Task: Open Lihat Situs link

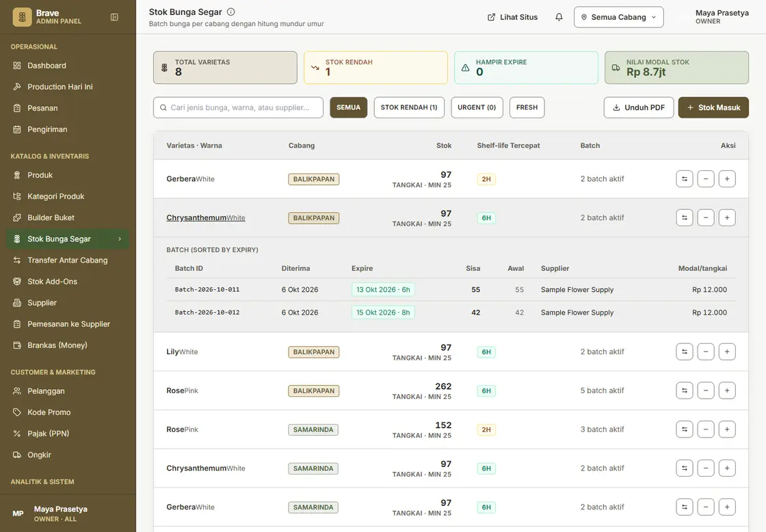Action: click(512, 17)
